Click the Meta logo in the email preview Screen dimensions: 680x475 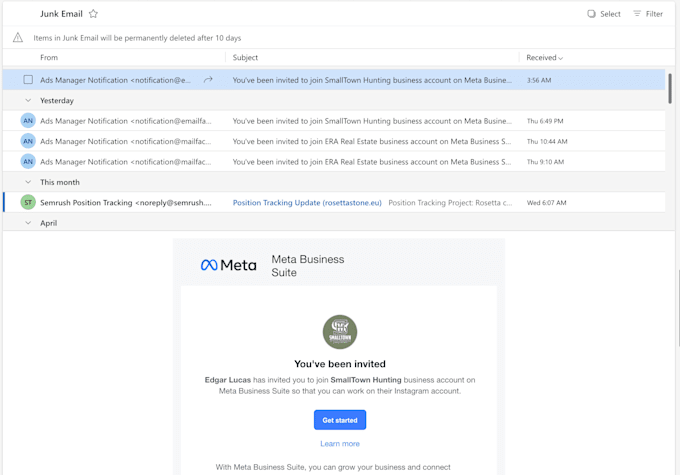(x=229, y=265)
